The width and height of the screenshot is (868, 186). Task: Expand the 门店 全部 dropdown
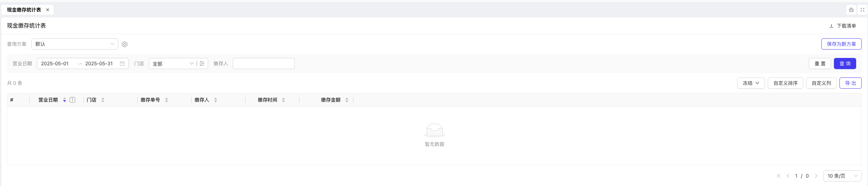(173, 64)
